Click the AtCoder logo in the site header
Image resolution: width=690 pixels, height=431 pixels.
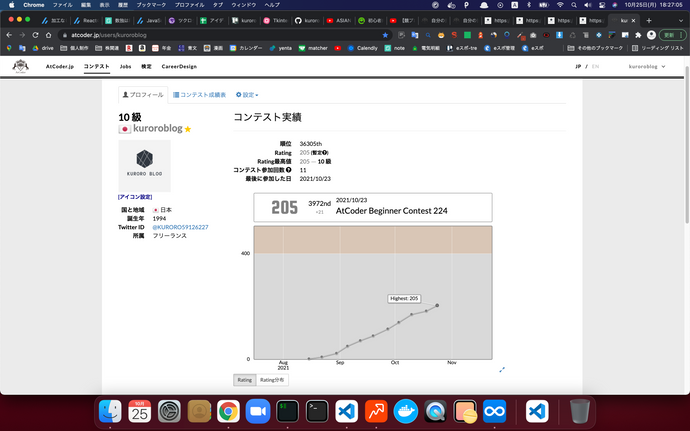point(20,66)
